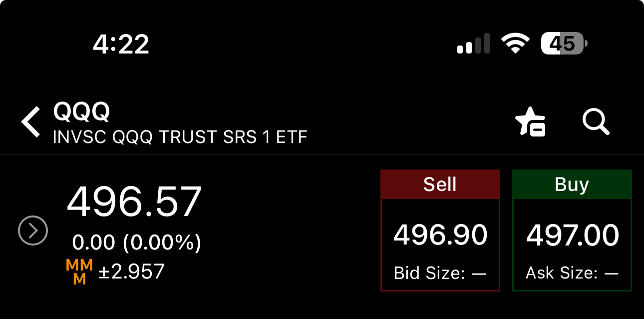Tap the Bid Size field
The width and height of the screenshot is (644, 319).
[440, 273]
